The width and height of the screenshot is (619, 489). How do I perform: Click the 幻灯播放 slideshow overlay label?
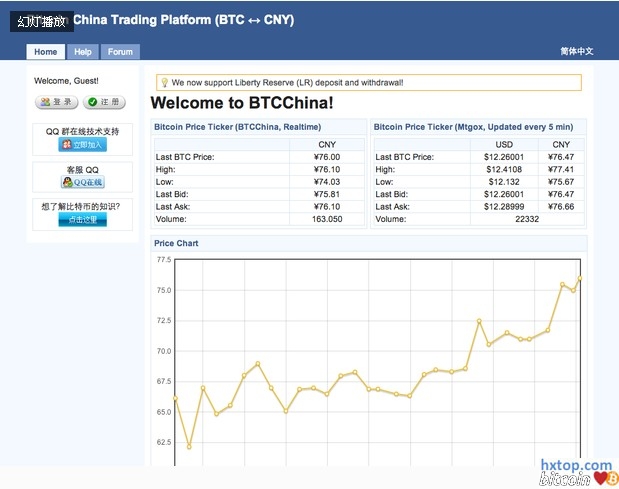click(x=42, y=20)
